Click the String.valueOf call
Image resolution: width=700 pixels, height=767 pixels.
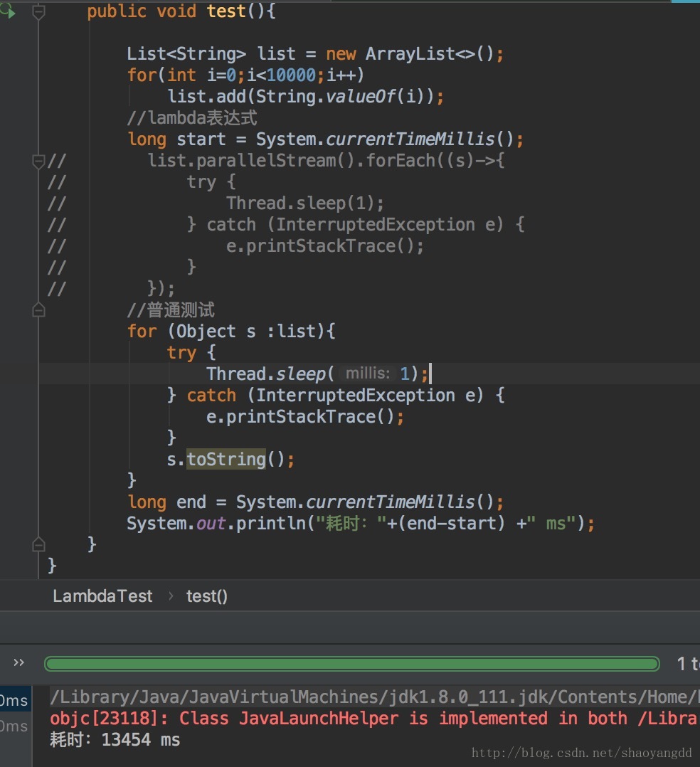[x=345, y=97]
